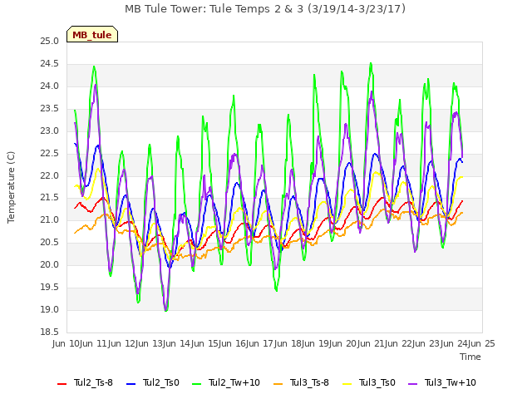
Task: Click the 19.0 y-axis tick label
Action: tap(50, 310)
